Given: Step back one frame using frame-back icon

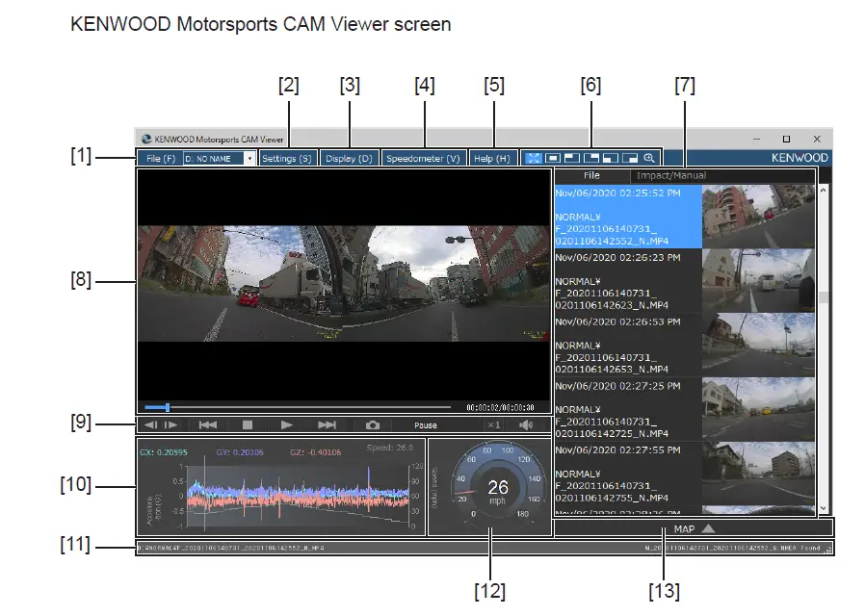Looking at the screenshot, I should click(149, 424).
